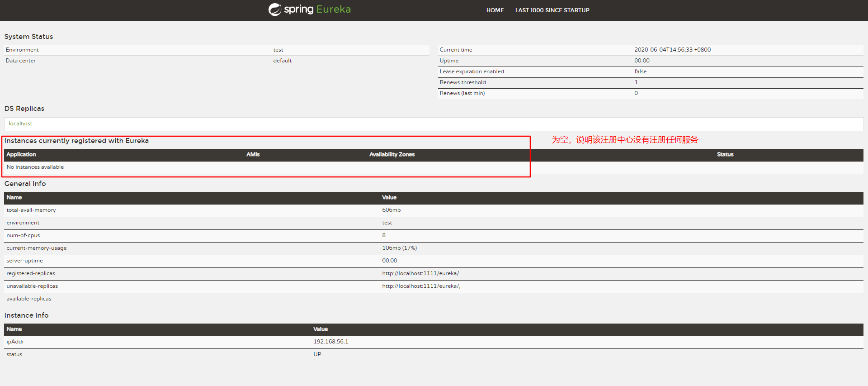
Task: Select 'Instances currently registered with Eureka' heading
Action: point(76,141)
